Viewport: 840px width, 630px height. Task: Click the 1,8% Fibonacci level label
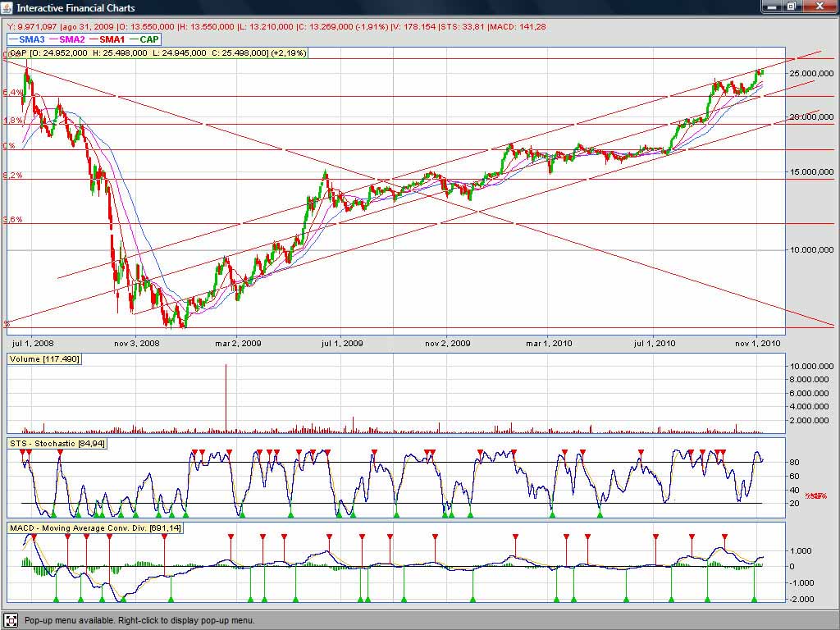point(13,121)
